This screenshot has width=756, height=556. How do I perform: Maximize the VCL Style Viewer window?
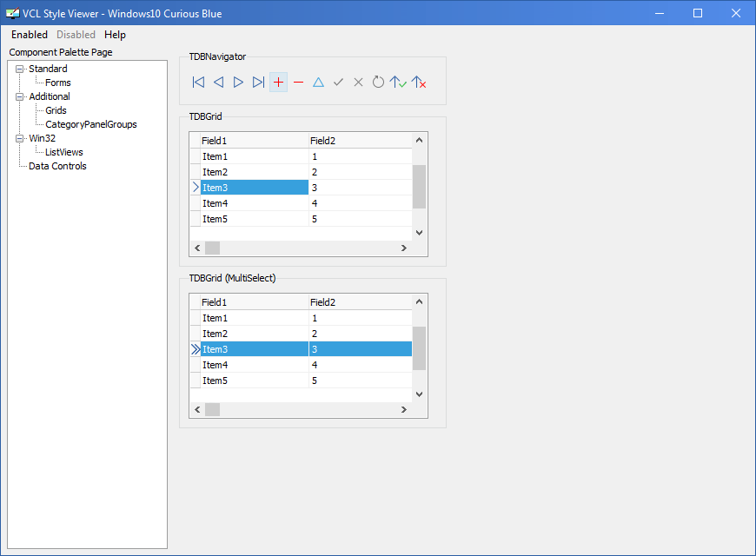[698, 14]
